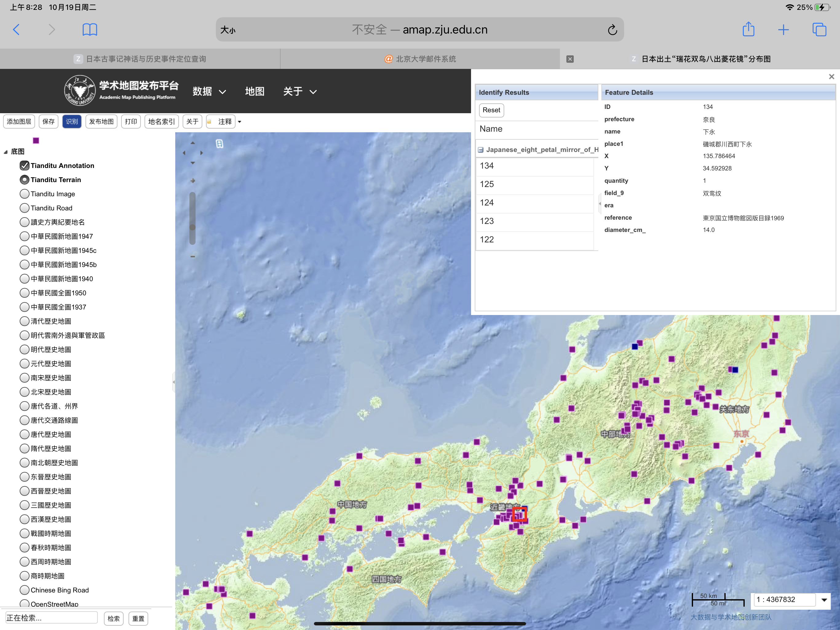
Task: Select the Tianditu Image basemap radio
Action: (x=25, y=194)
